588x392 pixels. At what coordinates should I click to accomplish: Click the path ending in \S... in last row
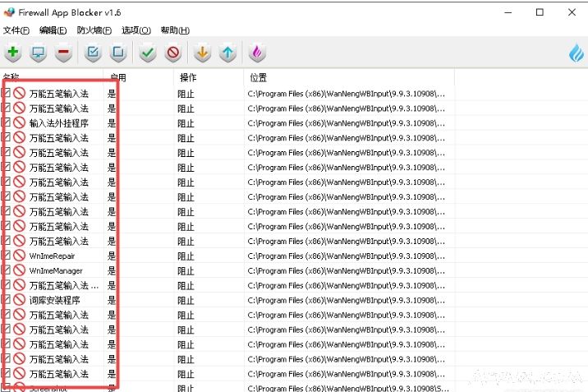(348, 388)
